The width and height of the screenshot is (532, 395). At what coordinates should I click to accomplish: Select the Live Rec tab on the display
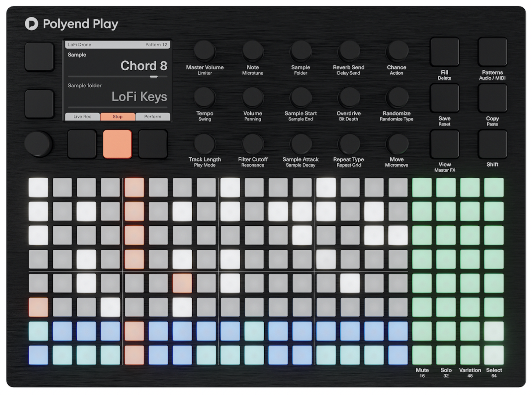click(x=82, y=117)
